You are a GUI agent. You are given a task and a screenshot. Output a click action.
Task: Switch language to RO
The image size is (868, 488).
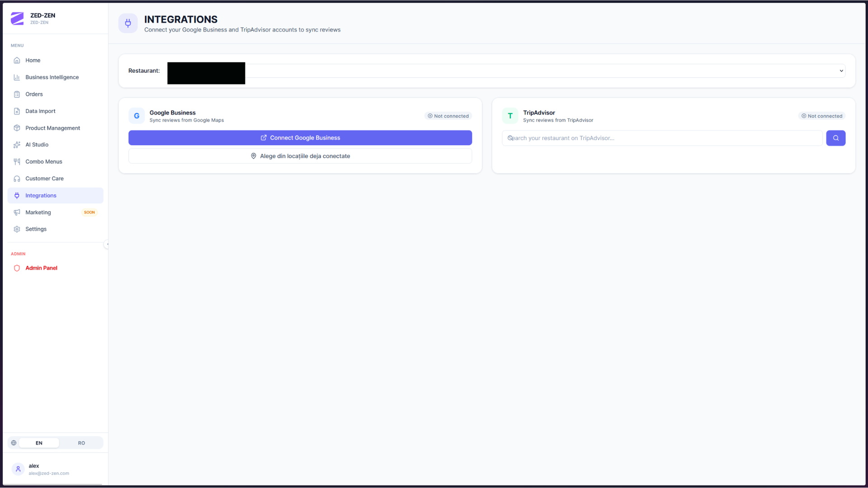point(81,443)
